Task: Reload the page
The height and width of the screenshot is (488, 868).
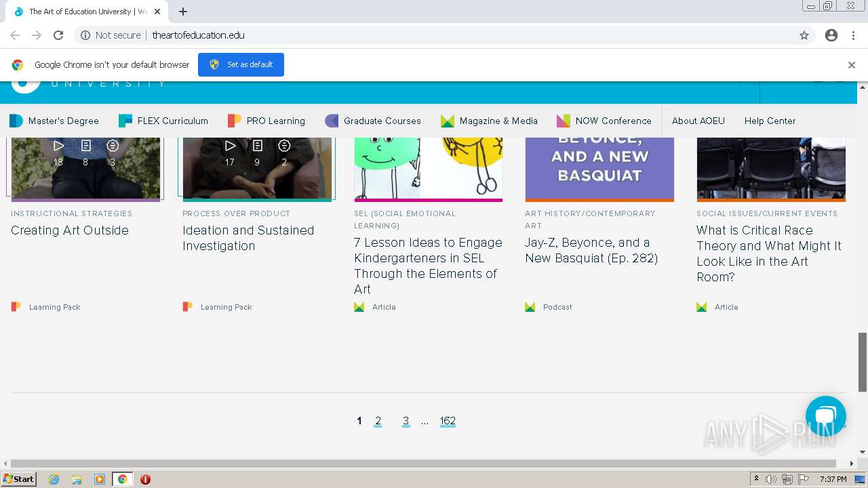Action: [x=58, y=35]
